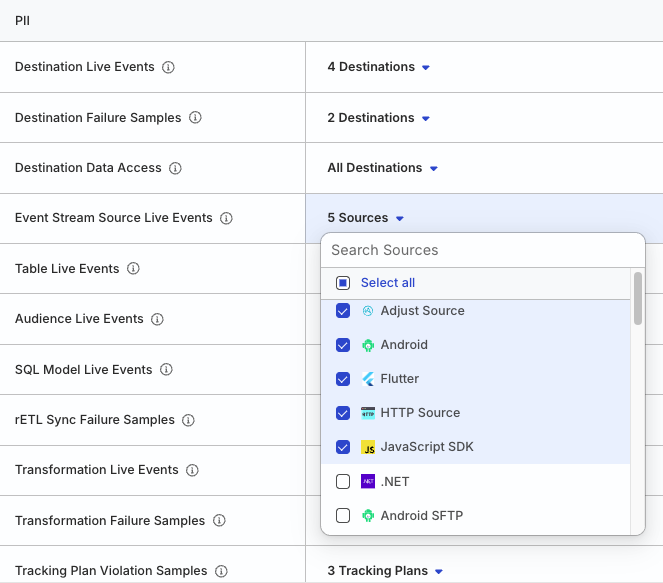
Task: Uncheck the JavaScript SDK checkbox
Action: 343,447
